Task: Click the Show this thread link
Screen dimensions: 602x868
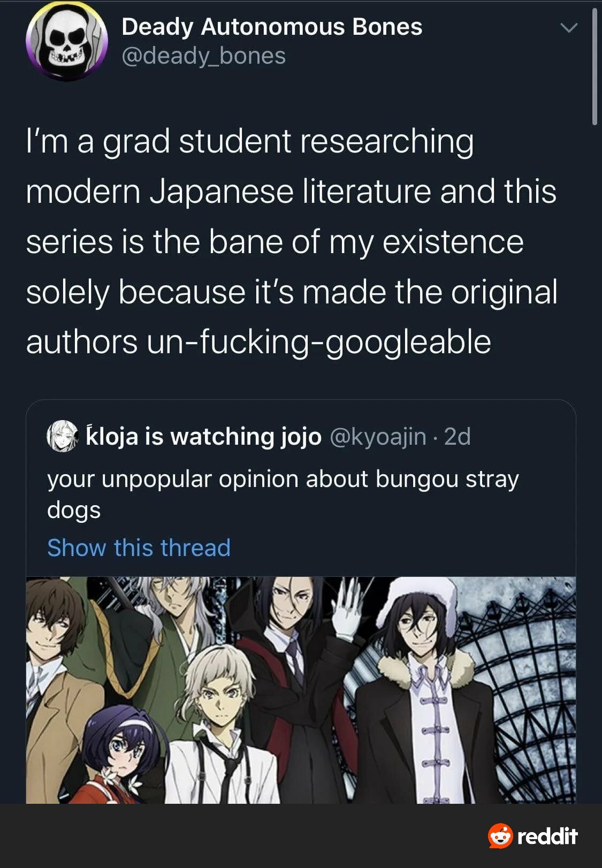Action: pos(139,547)
